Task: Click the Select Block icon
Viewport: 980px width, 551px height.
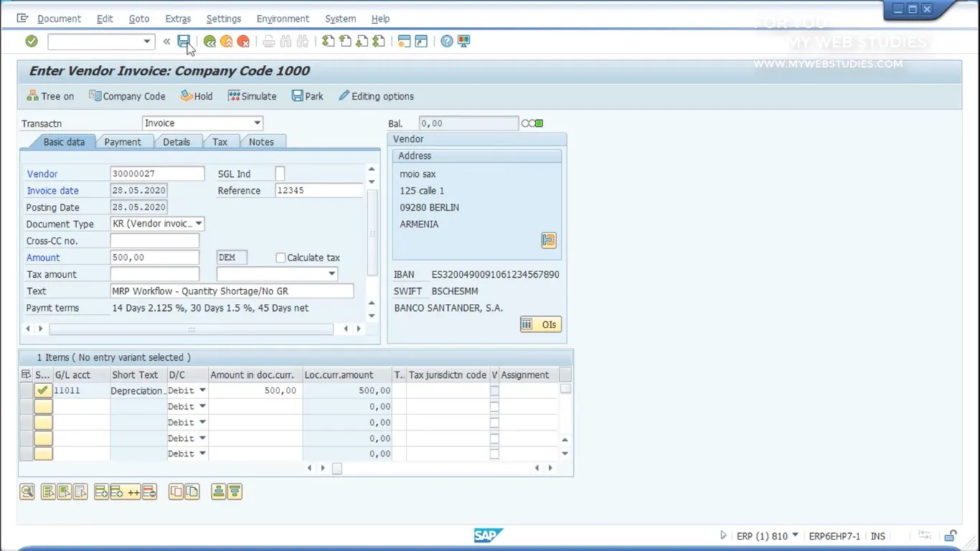Action: (x=64, y=491)
